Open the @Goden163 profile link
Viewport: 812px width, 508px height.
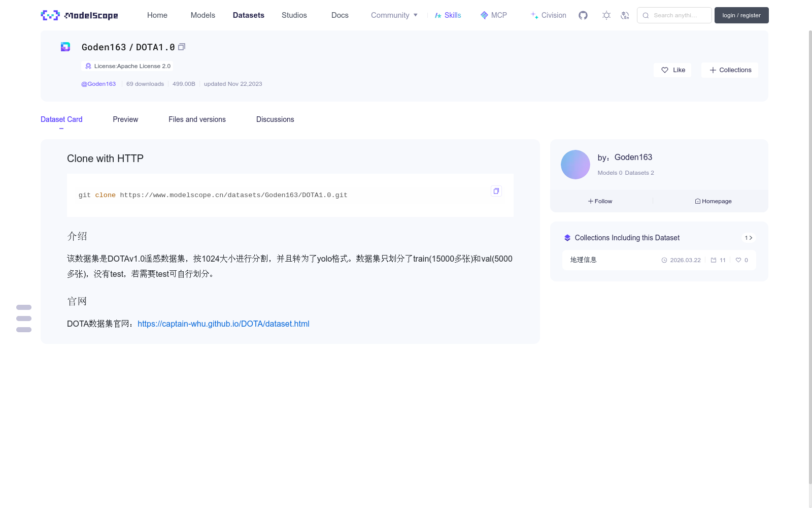pyautogui.click(x=98, y=84)
